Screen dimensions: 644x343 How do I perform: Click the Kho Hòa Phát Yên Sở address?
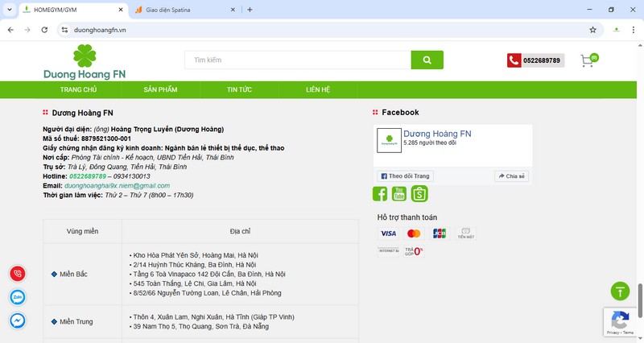[x=195, y=255]
